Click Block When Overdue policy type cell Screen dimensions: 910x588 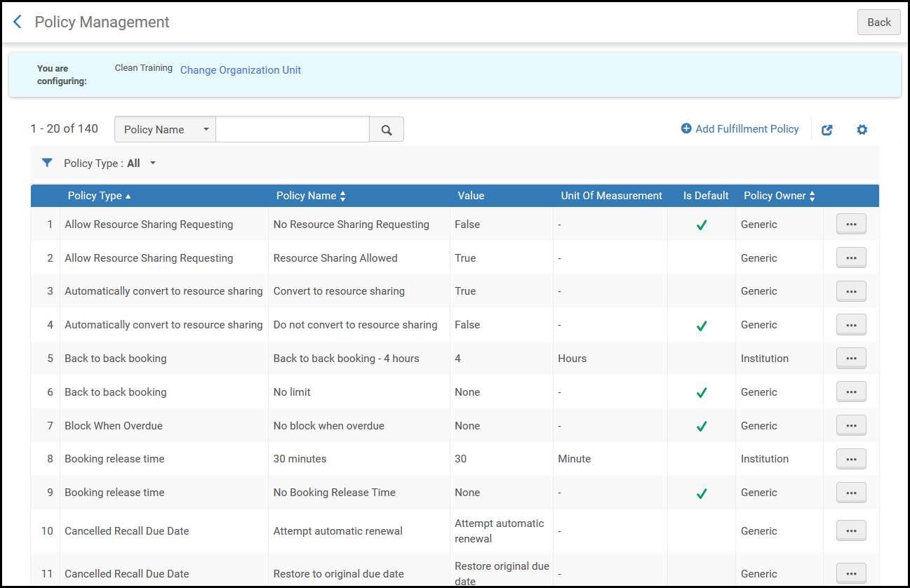pos(114,426)
